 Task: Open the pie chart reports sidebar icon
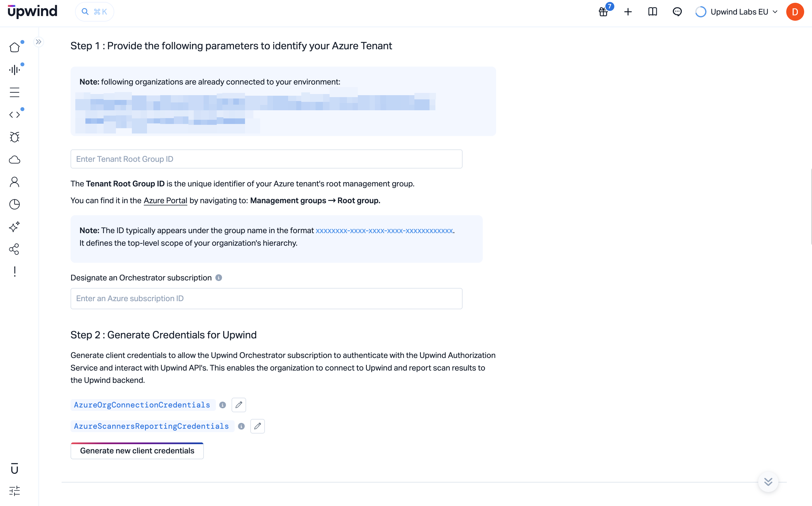[x=14, y=205]
